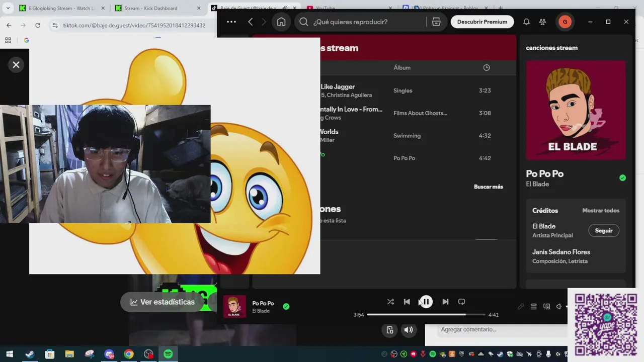Sort playlist by Álbum column header
This screenshot has width=644, height=362.
(402, 67)
